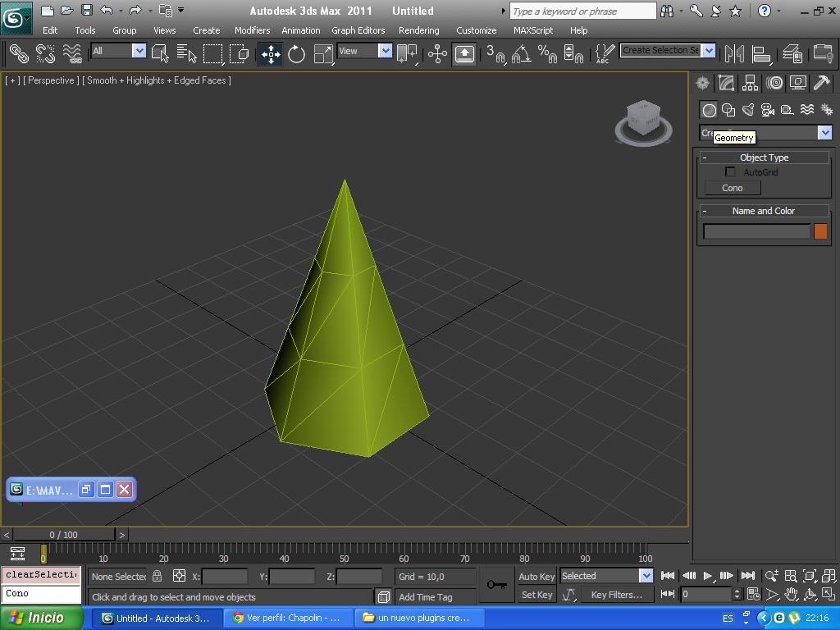Toggle Spinner Snap

click(x=573, y=53)
